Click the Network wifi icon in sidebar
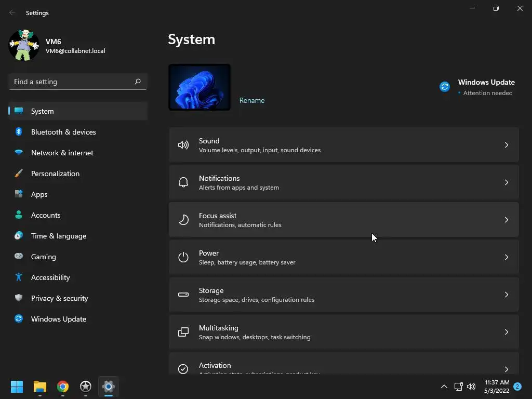This screenshot has height=399, width=532. point(19,152)
